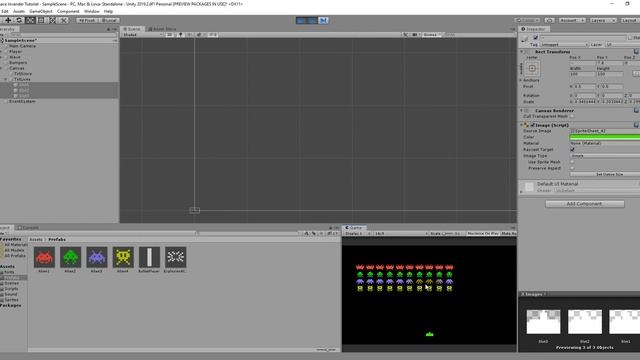Open the Layers dropdown in top toolbar
The width and height of the screenshot is (640, 360).
(602, 20)
